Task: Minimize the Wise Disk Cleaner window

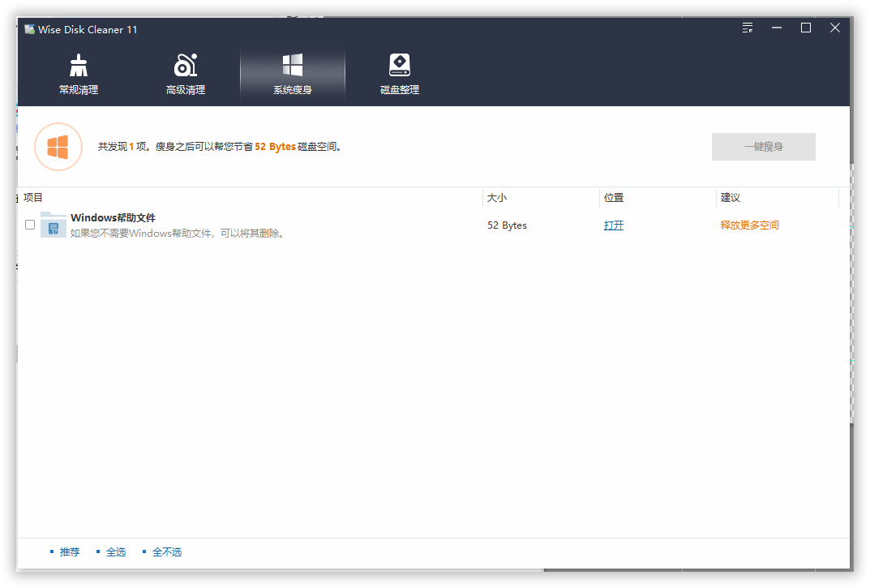Action: 777,28
